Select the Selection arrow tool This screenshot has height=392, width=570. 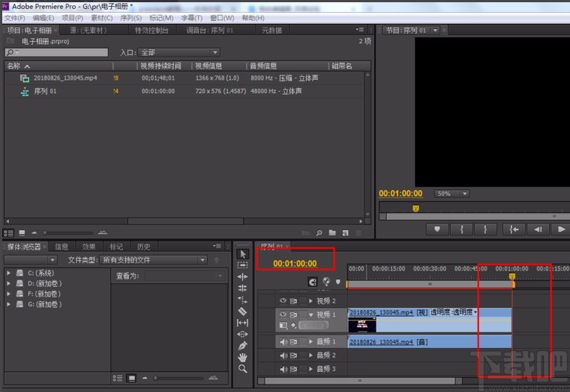pyautogui.click(x=242, y=254)
